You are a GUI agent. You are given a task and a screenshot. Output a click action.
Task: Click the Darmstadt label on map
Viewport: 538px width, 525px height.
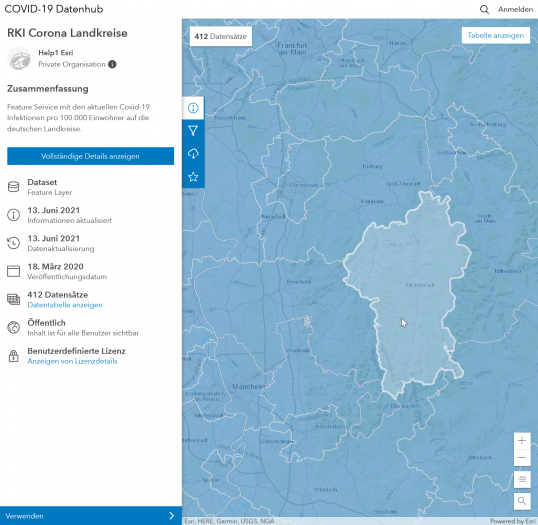[303, 185]
